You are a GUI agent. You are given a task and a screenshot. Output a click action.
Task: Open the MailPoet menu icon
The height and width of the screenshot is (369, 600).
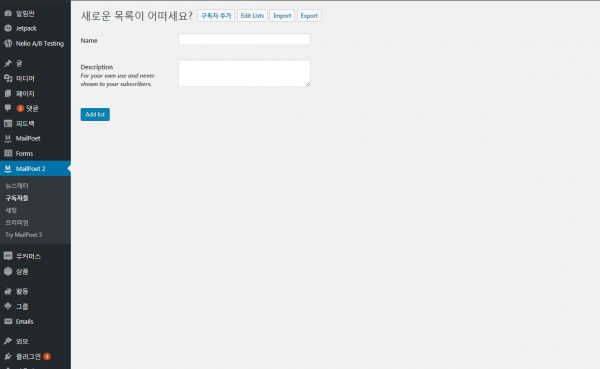point(8,138)
